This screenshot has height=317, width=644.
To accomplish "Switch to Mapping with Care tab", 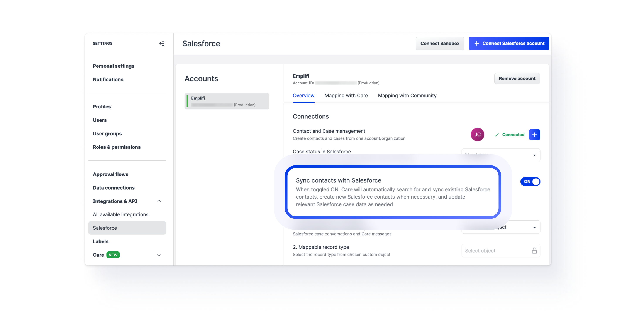I will click(x=346, y=96).
